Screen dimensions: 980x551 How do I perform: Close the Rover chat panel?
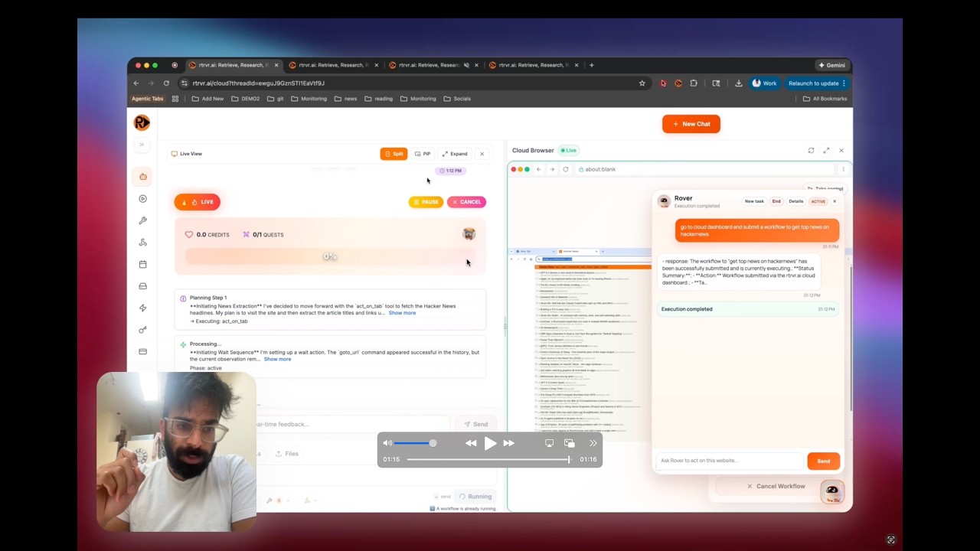point(835,201)
